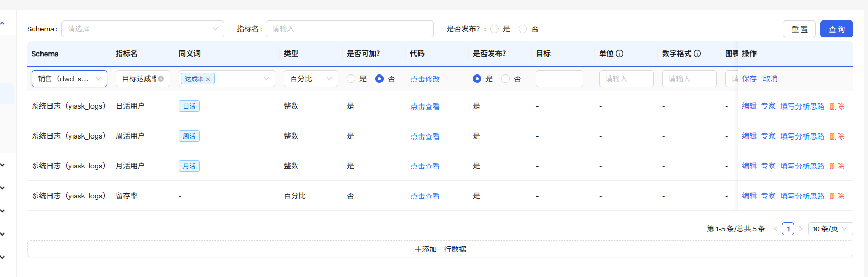868x277 pixels.
Task: Go to next page arrow
Action: pos(801,229)
